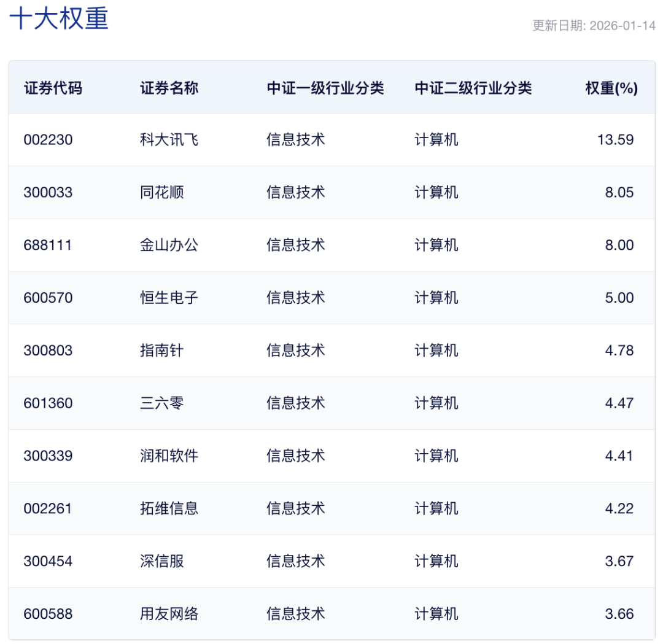Click 信息技术 in the 用友网络 row
This screenshot has height=644, width=663.
(295, 614)
